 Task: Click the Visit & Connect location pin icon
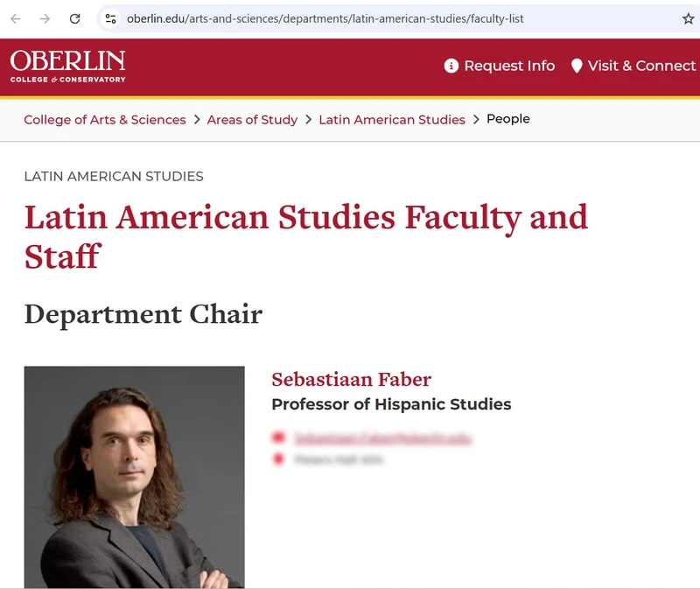coord(577,66)
